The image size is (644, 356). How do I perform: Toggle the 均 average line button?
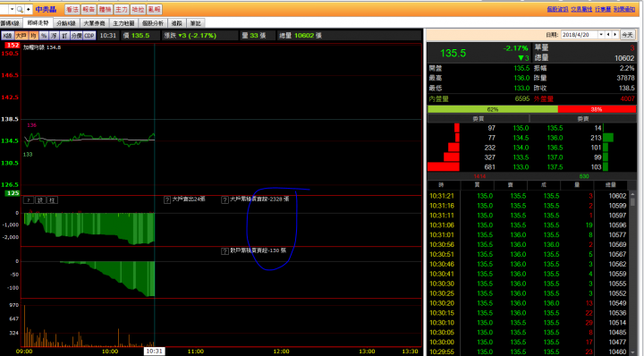[33, 36]
